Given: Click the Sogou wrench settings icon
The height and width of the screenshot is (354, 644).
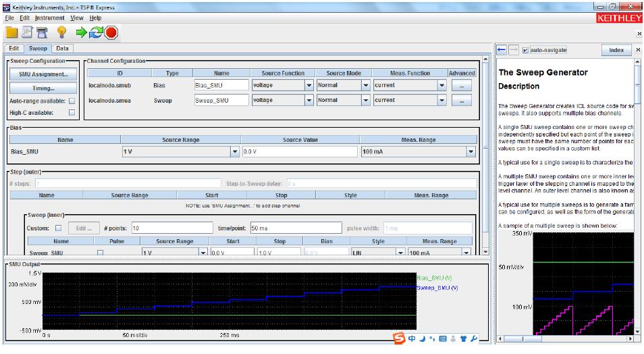Looking at the screenshot, I should click(474, 338).
